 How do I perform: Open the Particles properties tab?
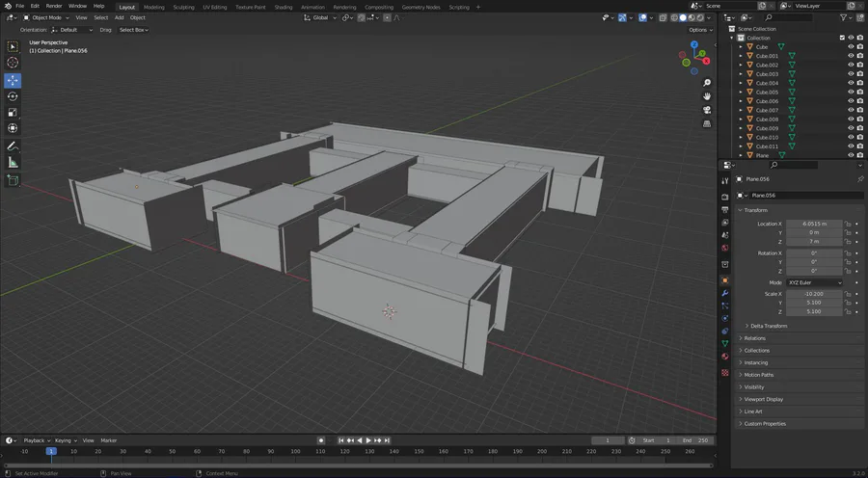coord(724,305)
